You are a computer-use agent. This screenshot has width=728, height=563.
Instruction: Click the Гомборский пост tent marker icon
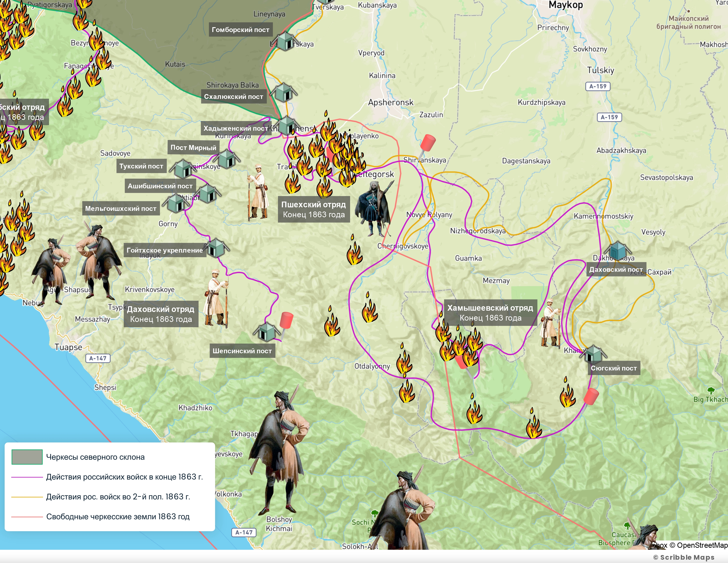coord(285,42)
